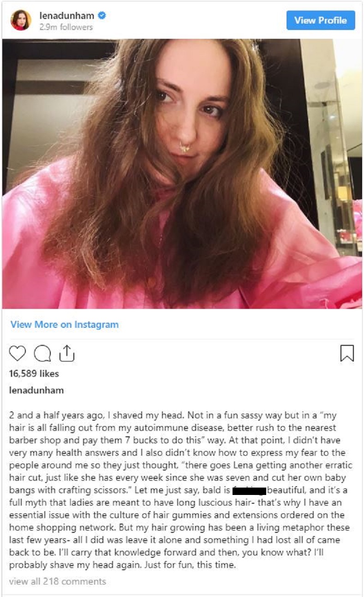The width and height of the screenshot is (364, 597).
Task: Like the post with the heart icon
Action: pos(18,353)
